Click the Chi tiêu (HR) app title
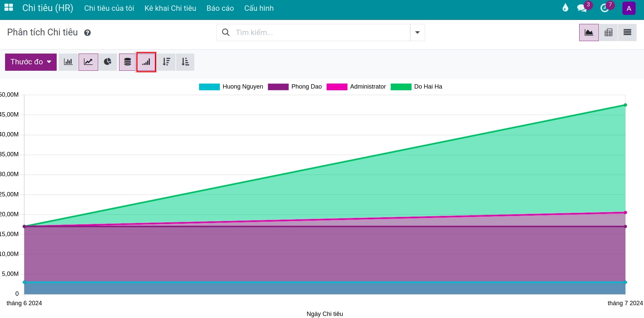The image size is (644, 318). click(x=48, y=8)
